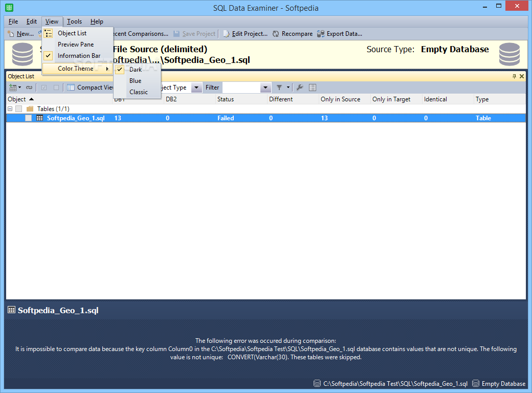Click the uncheck all objects icon
The width and height of the screenshot is (532, 393).
click(56, 88)
